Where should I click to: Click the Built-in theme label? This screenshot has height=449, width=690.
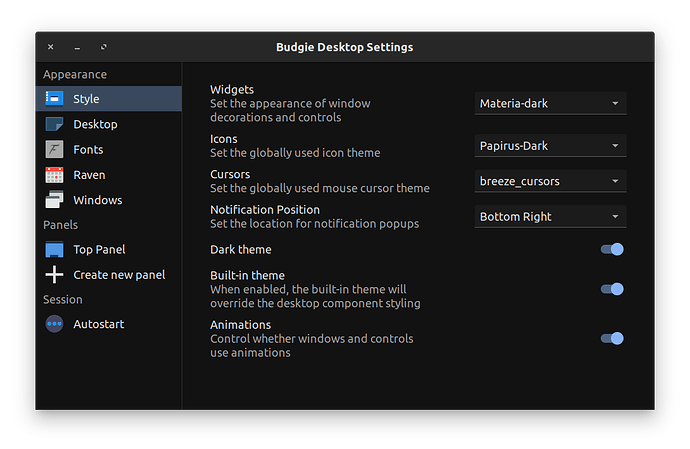247,275
